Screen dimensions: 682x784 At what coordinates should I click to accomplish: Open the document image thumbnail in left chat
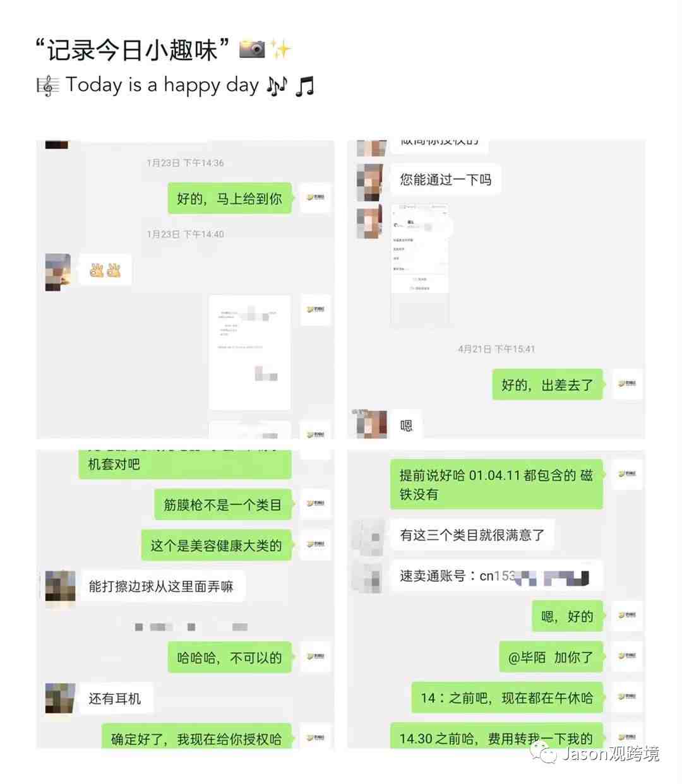[250, 352]
